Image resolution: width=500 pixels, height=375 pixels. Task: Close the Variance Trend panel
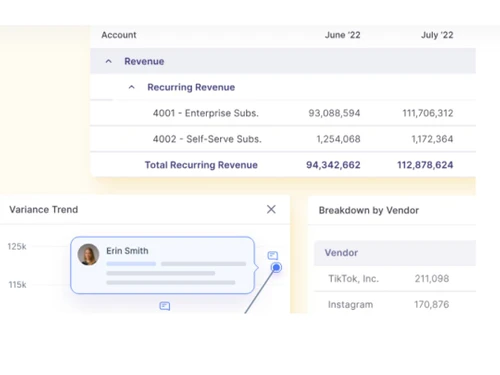coord(271,209)
